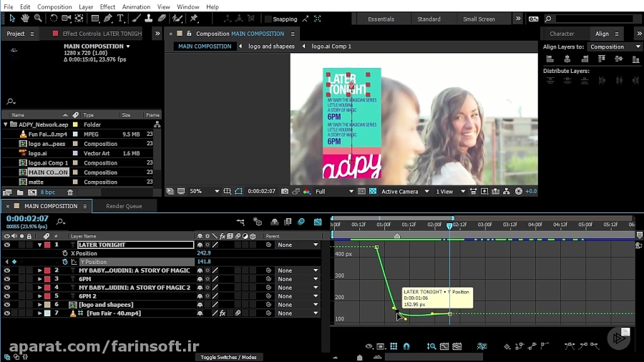Hide the LATER TONIGHT layer with its eye icon
Image resolution: width=644 pixels, height=362 pixels.
point(7,245)
